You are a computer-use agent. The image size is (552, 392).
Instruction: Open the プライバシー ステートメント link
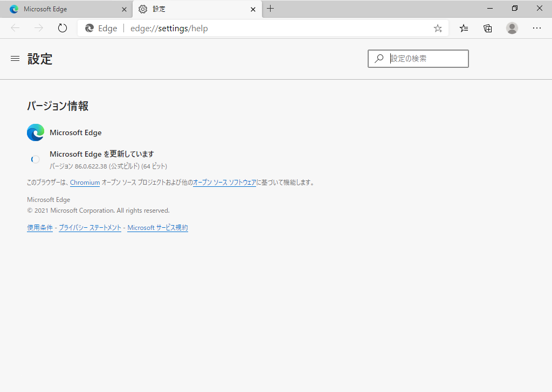90,227
